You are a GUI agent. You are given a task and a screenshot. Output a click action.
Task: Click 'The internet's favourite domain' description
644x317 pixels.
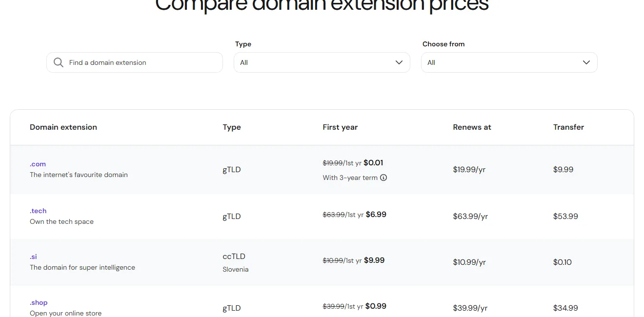(79, 175)
